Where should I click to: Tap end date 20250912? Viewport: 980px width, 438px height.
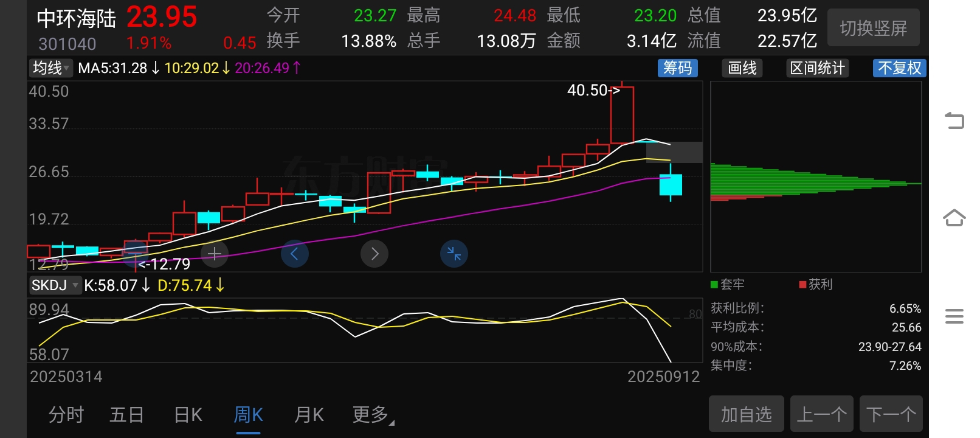664,377
